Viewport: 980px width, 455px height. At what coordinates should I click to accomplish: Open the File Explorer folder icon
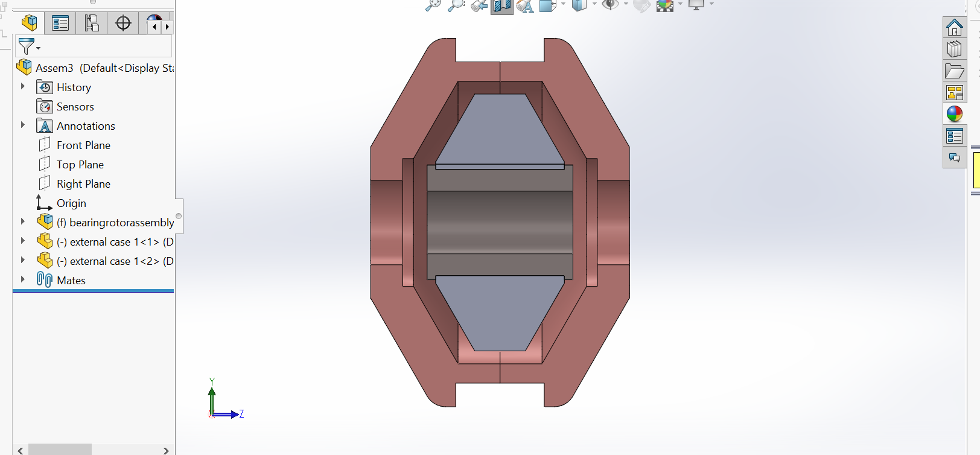[955, 71]
